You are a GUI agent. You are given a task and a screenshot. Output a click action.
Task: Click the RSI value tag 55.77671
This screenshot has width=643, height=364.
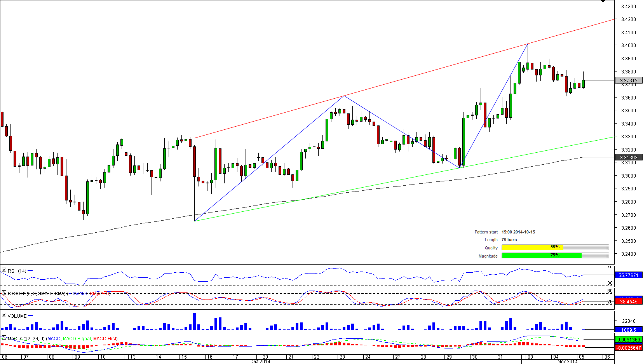pos(629,275)
